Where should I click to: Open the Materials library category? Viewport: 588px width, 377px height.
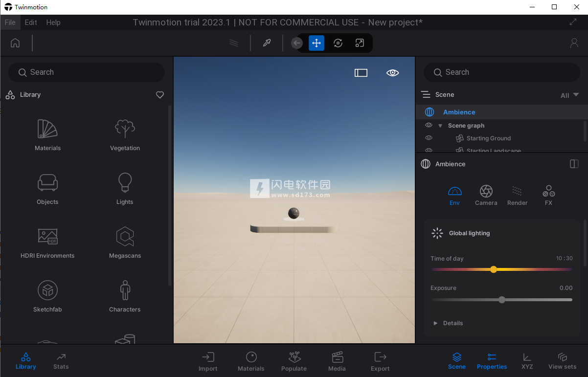(x=47, y=135)
